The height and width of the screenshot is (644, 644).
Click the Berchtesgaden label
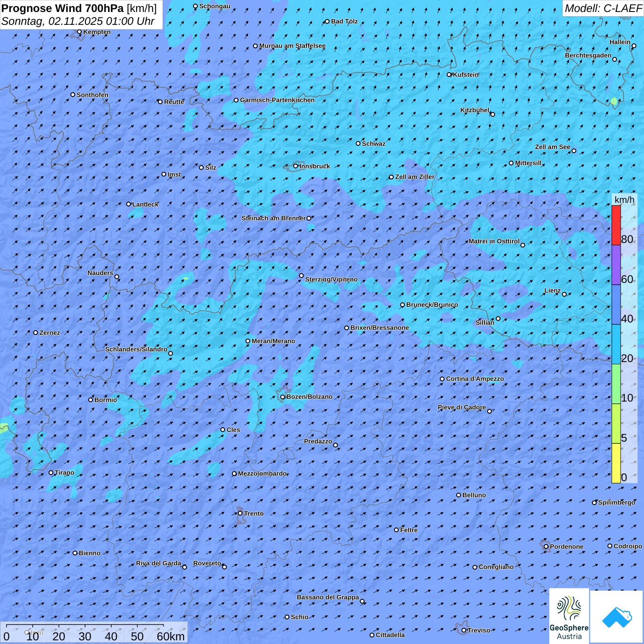(588, 55)
